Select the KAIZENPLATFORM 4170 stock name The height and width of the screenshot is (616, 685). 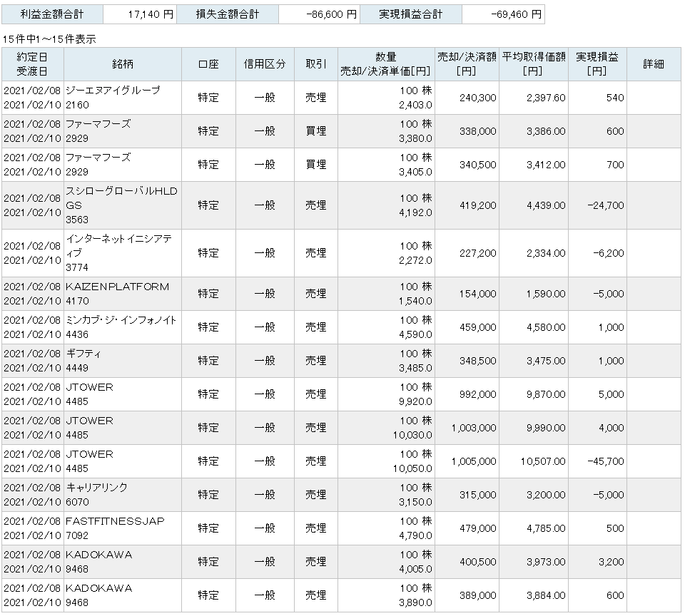coord(117,294)
